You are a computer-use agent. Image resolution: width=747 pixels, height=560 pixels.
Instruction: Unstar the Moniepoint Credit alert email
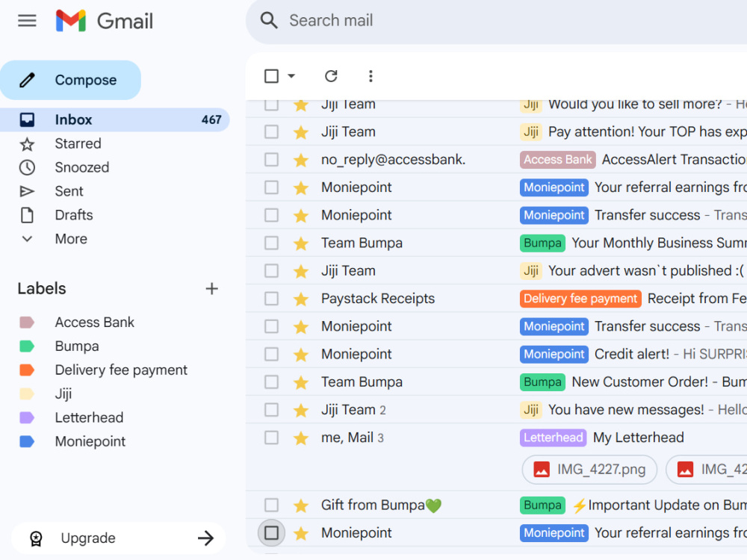click(300, 355)
